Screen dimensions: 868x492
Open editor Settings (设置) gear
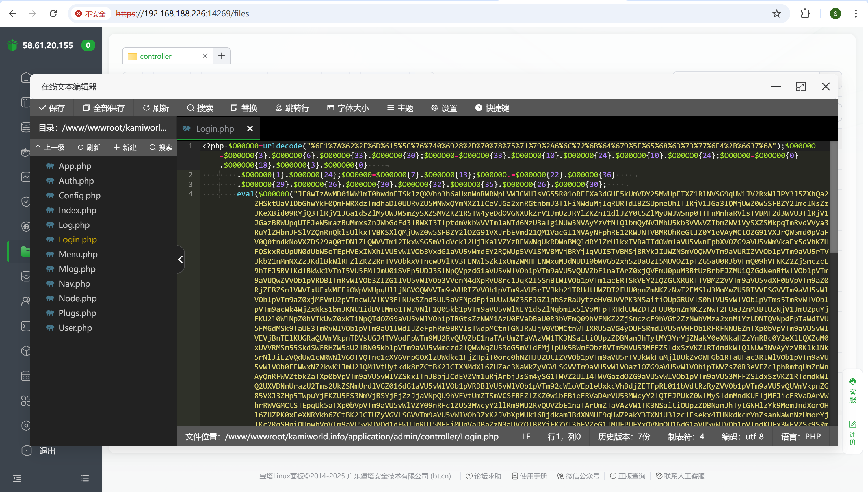tap(444, 108)
